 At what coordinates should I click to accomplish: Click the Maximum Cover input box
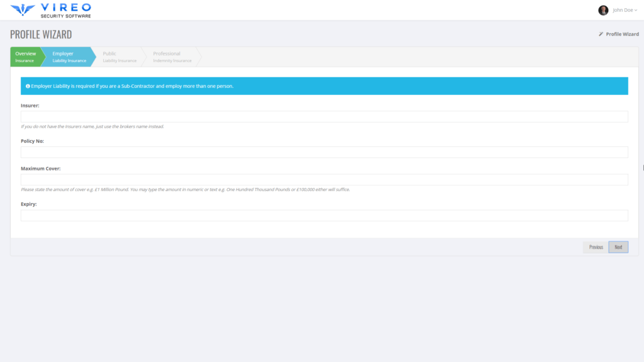pos(325,178)
